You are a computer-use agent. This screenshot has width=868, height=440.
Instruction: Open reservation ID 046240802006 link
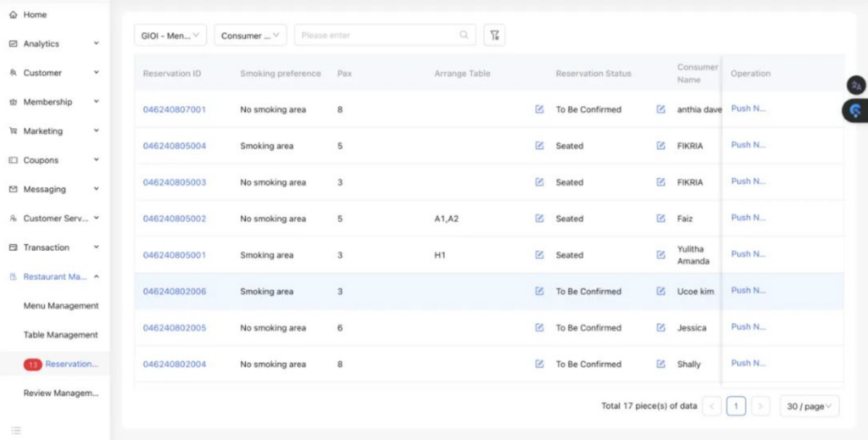174,292
